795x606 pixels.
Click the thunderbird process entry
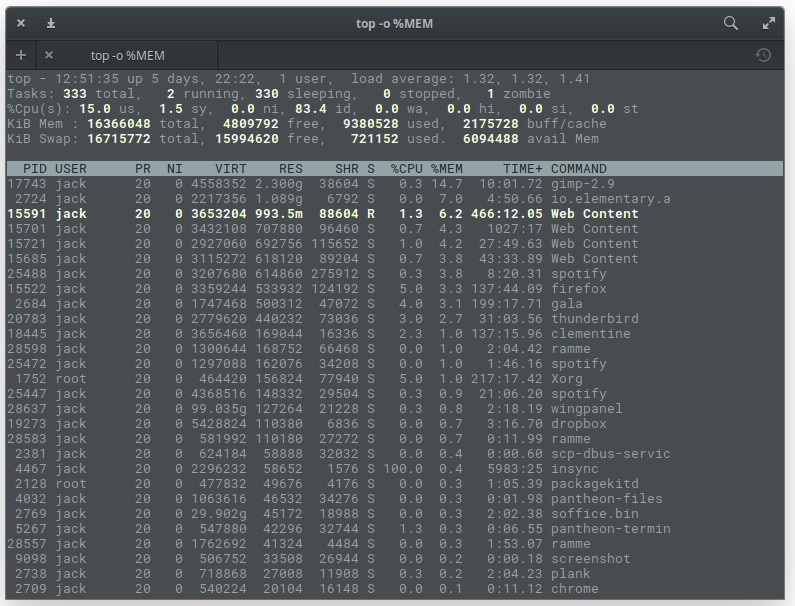click(594, 319)
